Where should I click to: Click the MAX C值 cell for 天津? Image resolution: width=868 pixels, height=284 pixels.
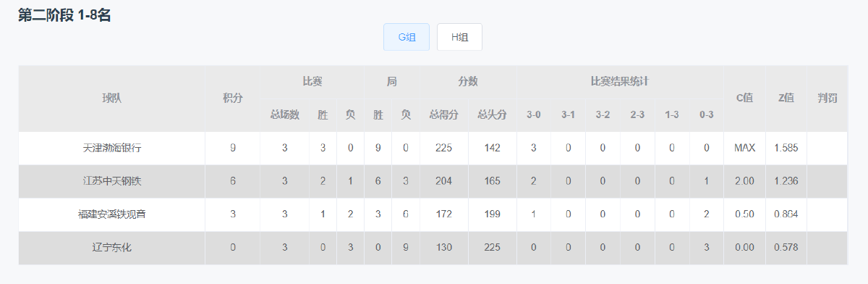point(744,148)
